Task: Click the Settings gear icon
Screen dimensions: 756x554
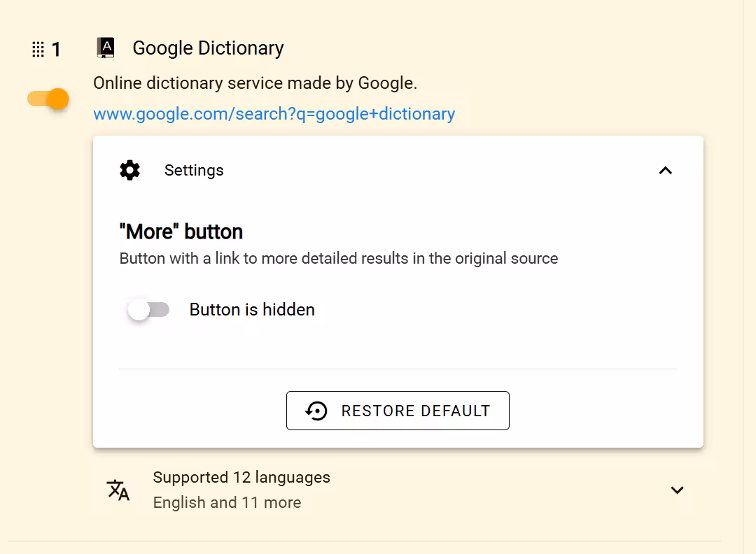Action: pyautogui.click(x=129, y=171)
